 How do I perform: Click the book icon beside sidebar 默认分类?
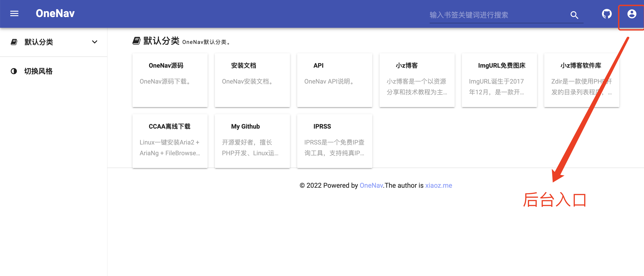coord(14,42)
